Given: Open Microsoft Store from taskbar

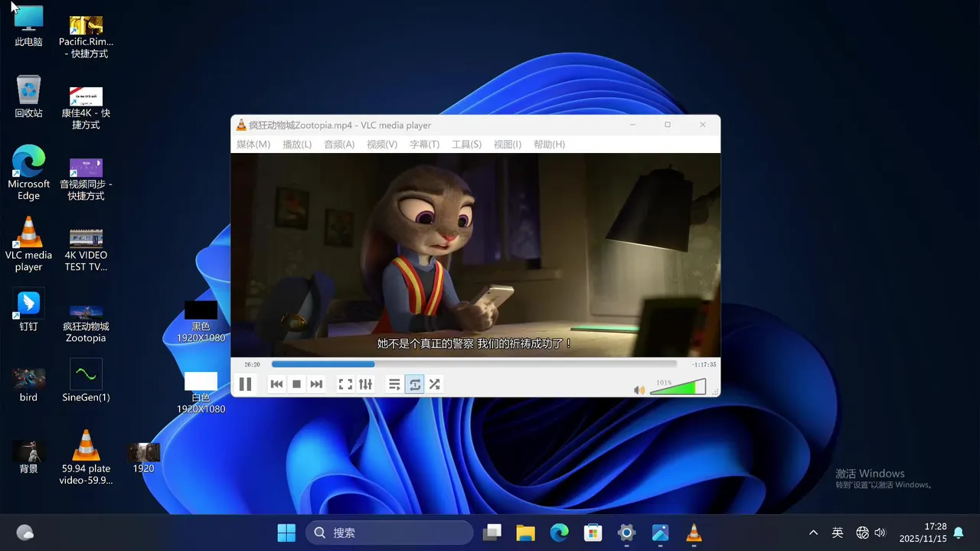Looking at the screenshot, I should pos(593,533).
